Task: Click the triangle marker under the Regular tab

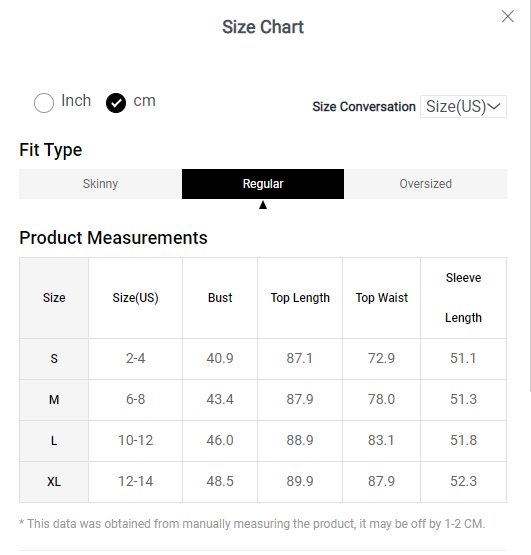Action: click(x=263, y=205)
